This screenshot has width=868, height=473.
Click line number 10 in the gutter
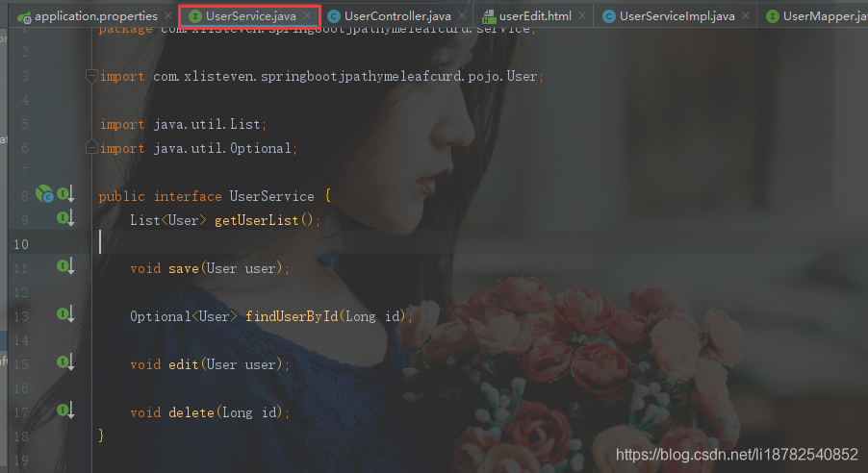point(21,244)
